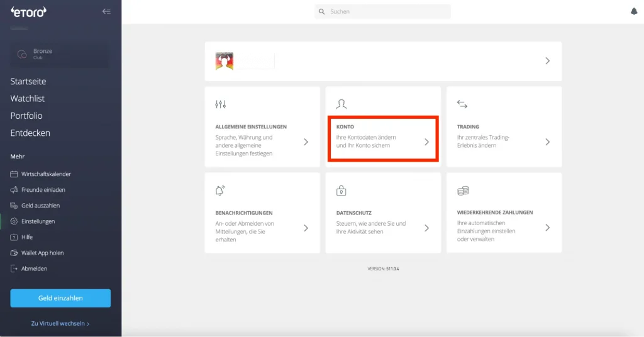Click the notification bell icon
The height and width of the screenshot is (337, 644).
[633, 11]
